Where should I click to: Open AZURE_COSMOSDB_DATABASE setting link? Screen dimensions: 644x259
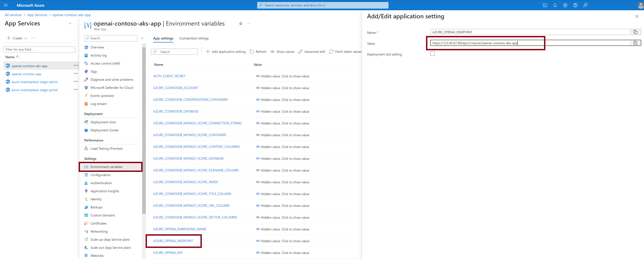(x=176, y=111)
